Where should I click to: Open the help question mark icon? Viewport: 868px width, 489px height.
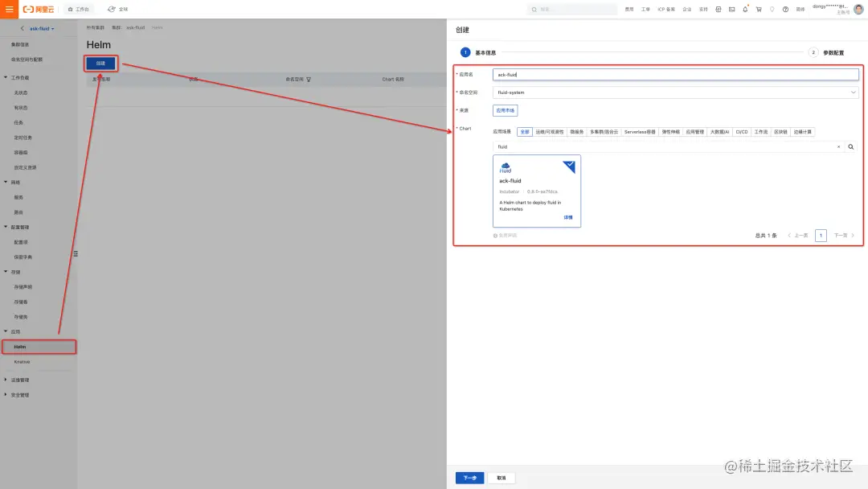point(785,9)
